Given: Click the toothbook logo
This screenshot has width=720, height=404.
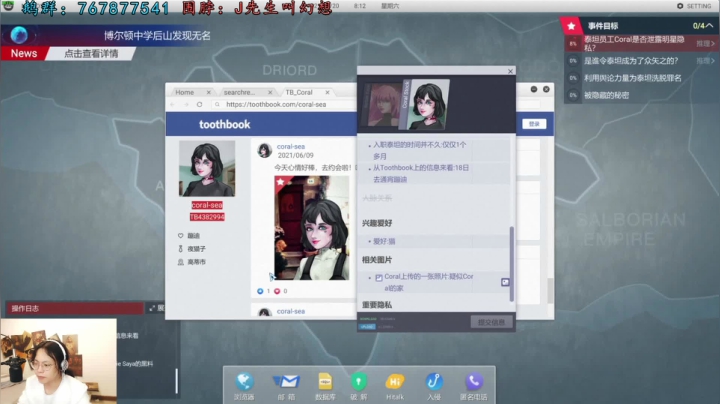Looking at the screenshot, I should click(225, 124).
